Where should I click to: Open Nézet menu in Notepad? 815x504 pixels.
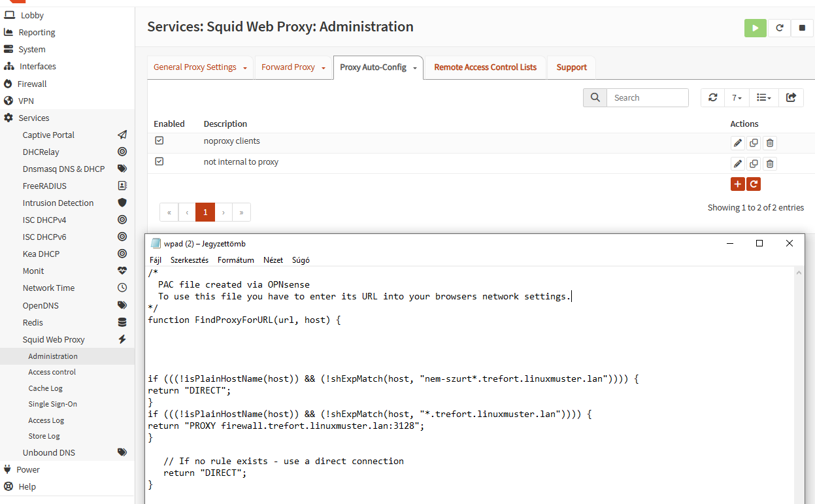tap(273, 260)
